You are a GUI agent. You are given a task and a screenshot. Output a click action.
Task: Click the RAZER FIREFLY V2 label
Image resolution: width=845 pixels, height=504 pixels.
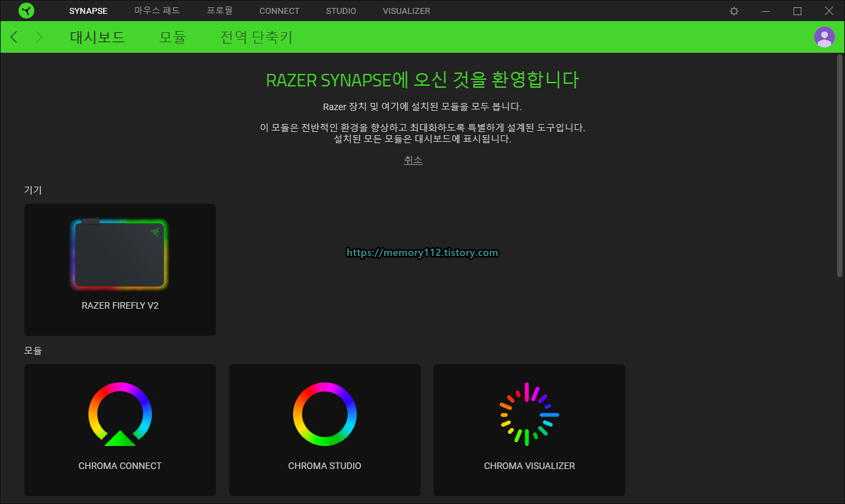pyautogui.click(x=120, y=305)
